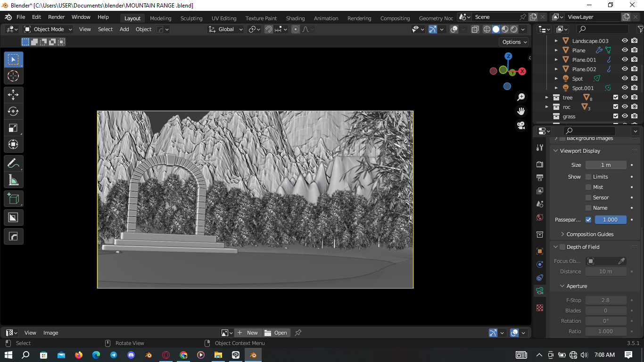The image size is (644, 362).
Task: Select the Rotate tool
Action: tap(13, 111)
